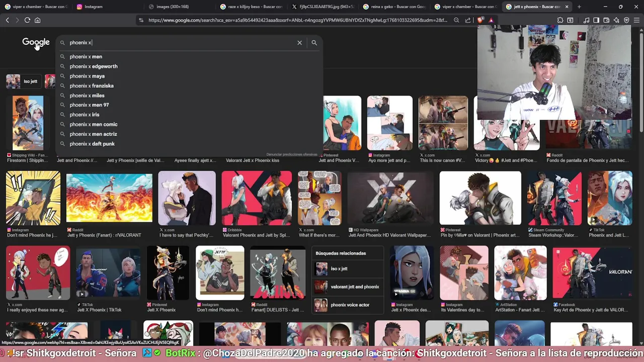This screenshot has width=644, height=362.
Task: Open Pinterest Pin by Mia image
Action: pos(480,198)
